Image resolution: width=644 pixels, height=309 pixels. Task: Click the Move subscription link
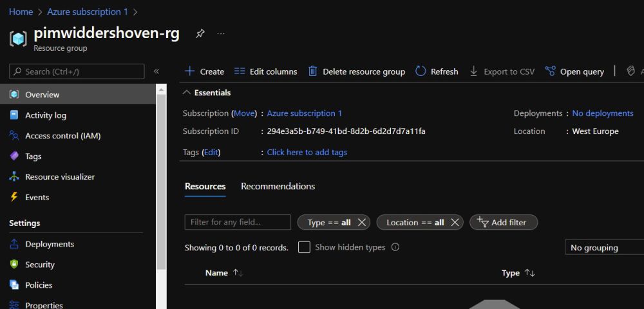click(x=245, y=113)
